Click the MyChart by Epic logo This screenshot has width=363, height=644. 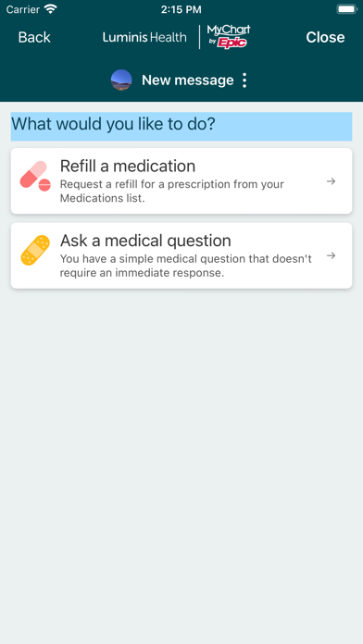[229, 37]
